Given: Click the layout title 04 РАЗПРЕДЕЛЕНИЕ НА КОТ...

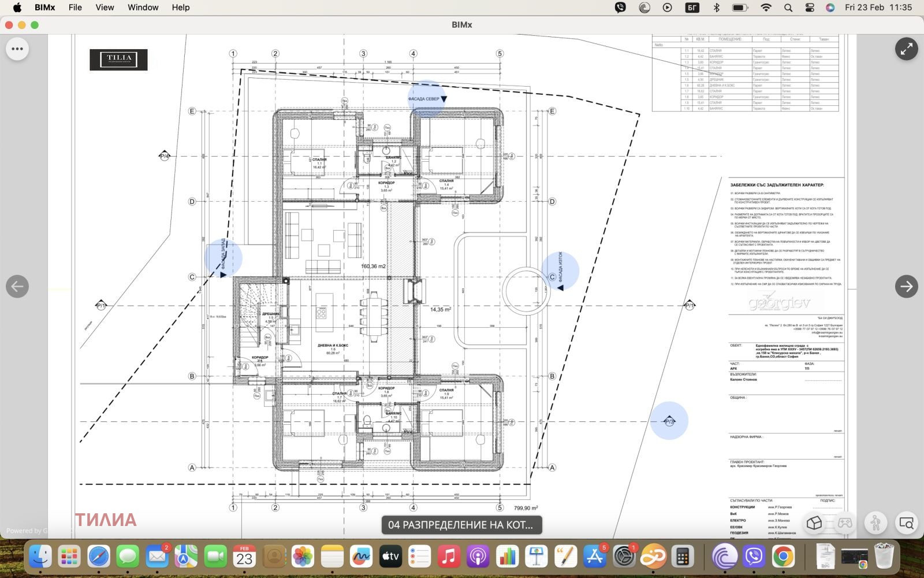Looking at the screenshot, I should click(x=461, y=525).
